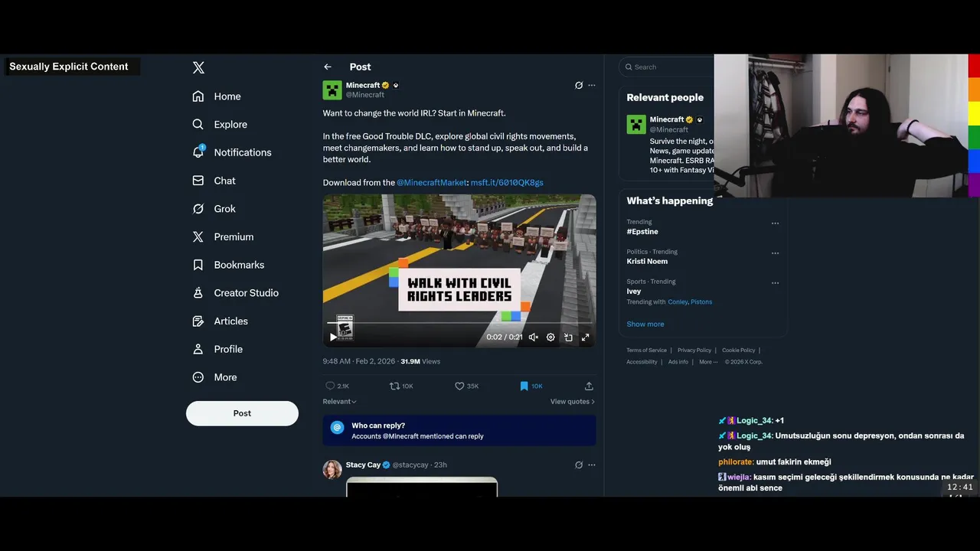Click the share icon on post
980x551 pixels.
click(x=589, y=386)
